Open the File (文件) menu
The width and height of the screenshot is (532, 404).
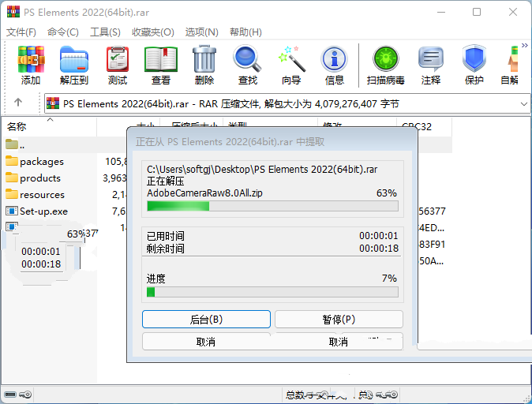[x=21, y=32]
